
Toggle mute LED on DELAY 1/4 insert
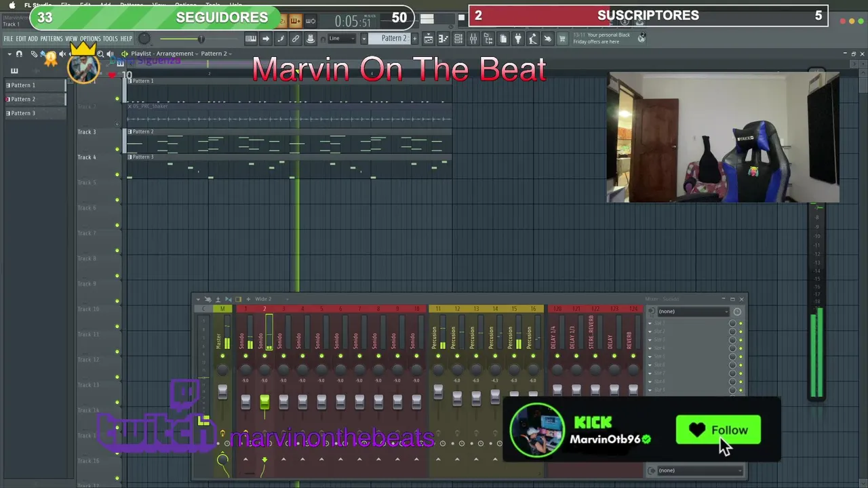pos(557,356)
